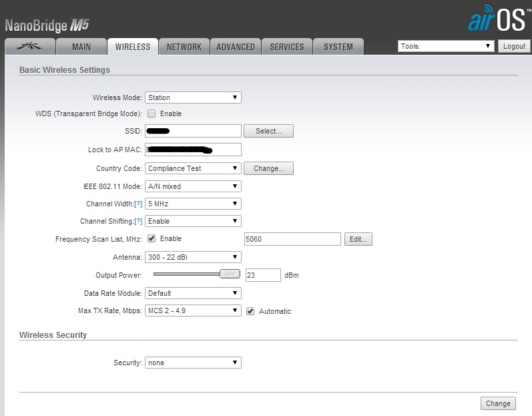The height and width of the screenshot is (416, 532).
Task: Click the Output Power slider handle
Action: (230, 274)
